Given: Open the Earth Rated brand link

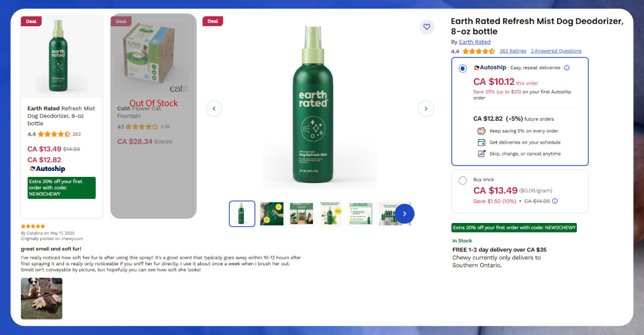Looking at the screenshot, I should click(x=475, y=42).
